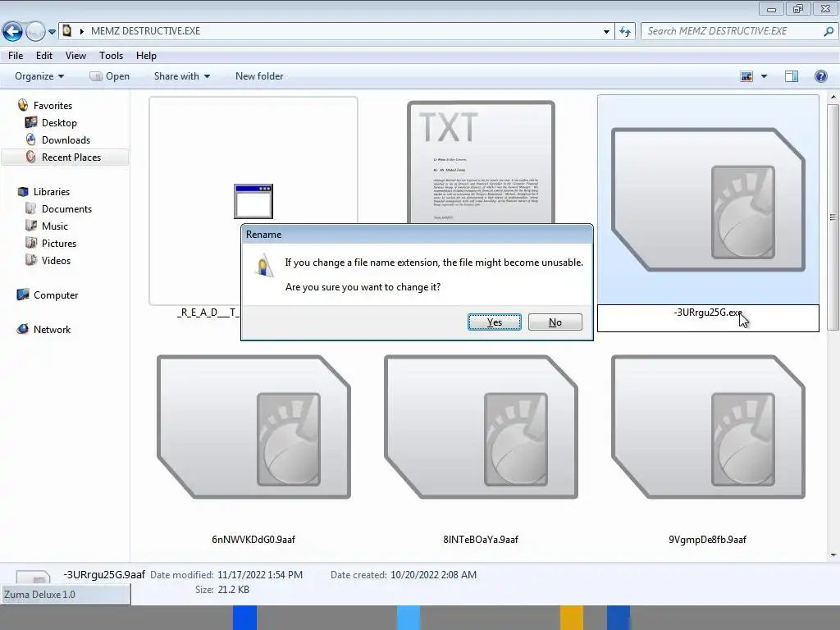Select Favorites in the navigation pane
Image resolution: width=840 pixels, height=630 pixels.
pyautogui.click(x=52, y=106)
